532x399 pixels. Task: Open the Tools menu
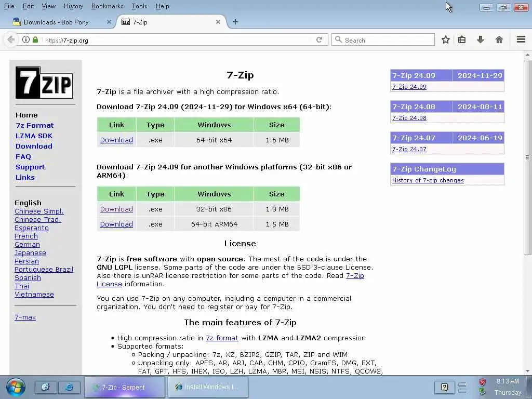(x=139, y=6)
